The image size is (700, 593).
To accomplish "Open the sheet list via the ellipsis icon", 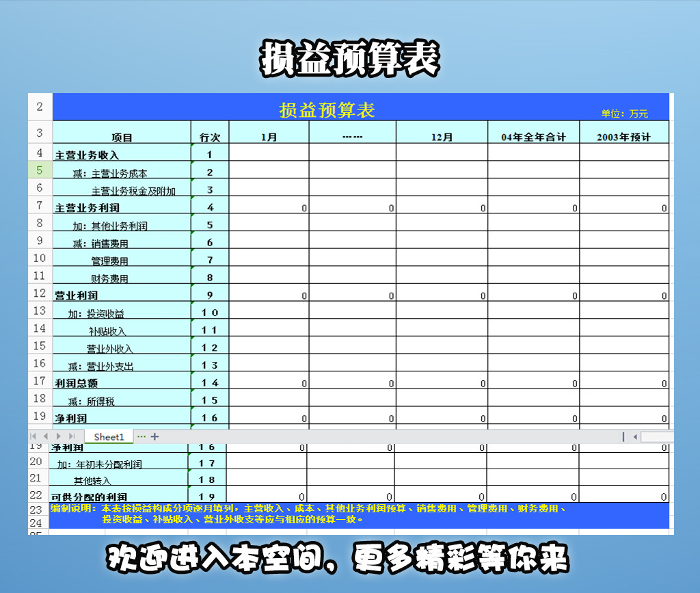I will coord(142,436).
